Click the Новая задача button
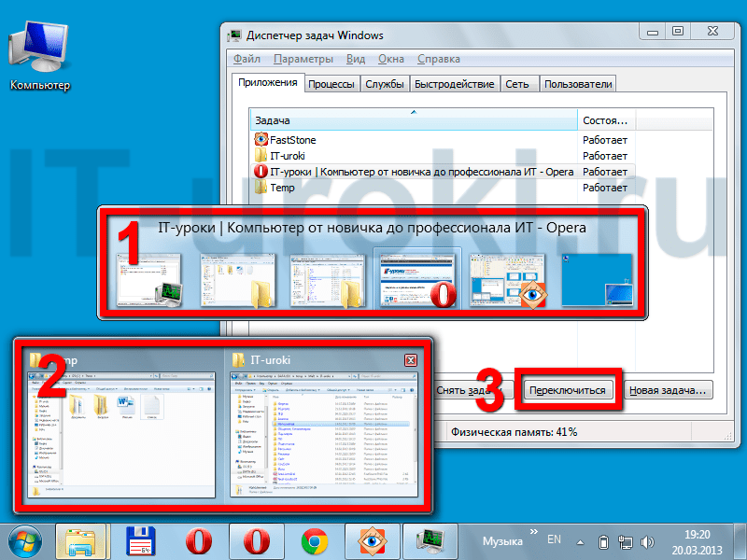 [x=668, y=390]
